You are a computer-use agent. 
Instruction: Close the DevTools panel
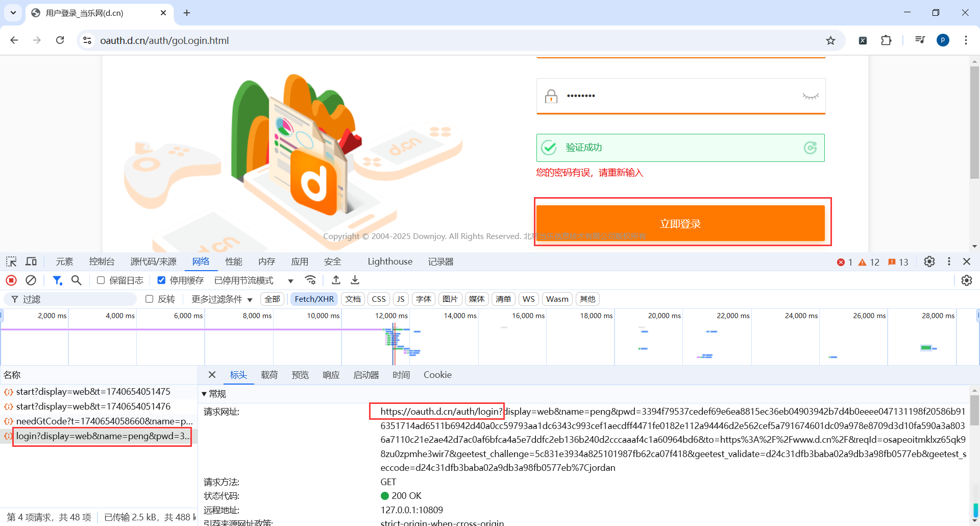[x=967, y=261]
